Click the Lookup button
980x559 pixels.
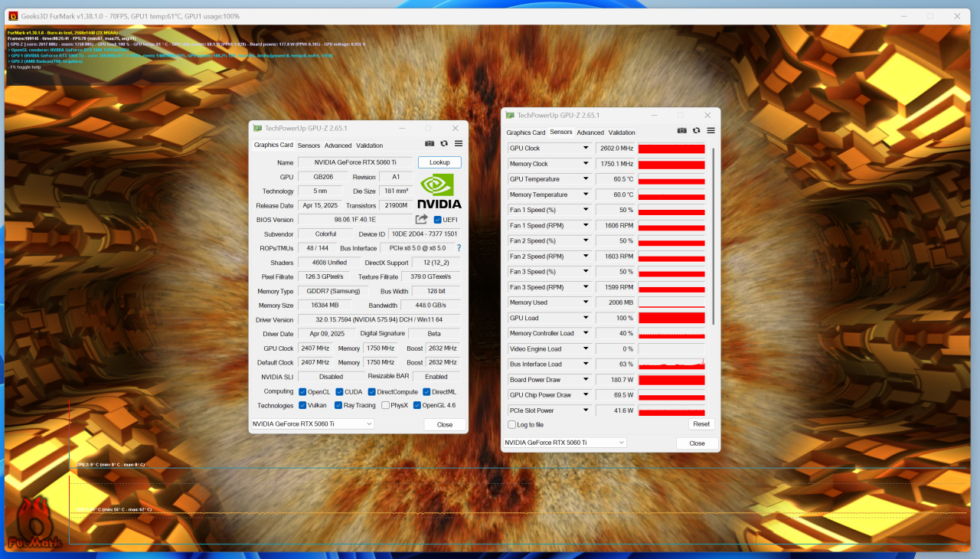[x=439, y=162]
